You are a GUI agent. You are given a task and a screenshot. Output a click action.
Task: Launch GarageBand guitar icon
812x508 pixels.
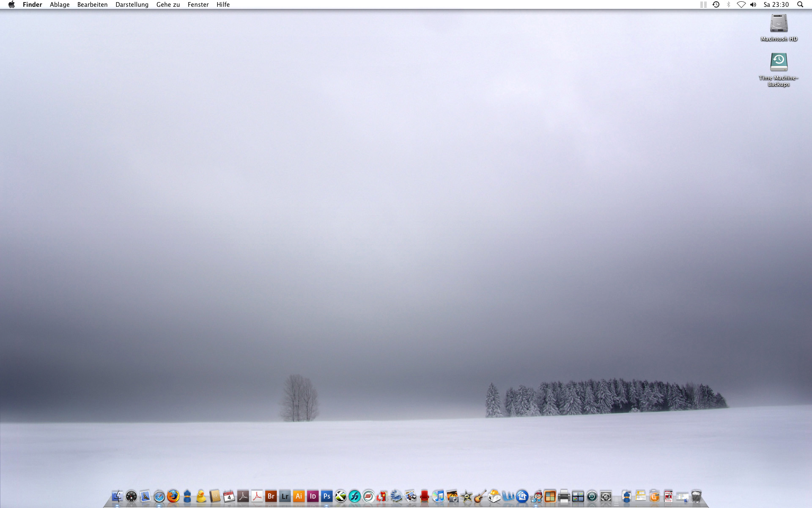tap(480, 496)
